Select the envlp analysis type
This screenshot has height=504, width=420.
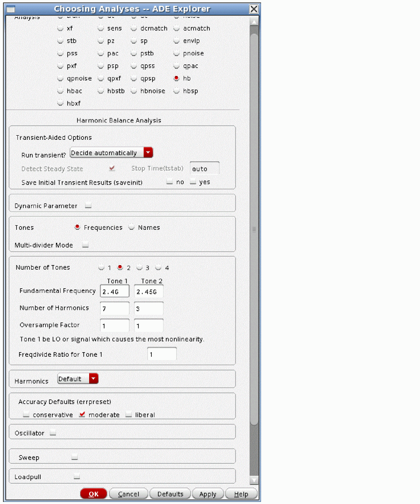pos(177,41)
